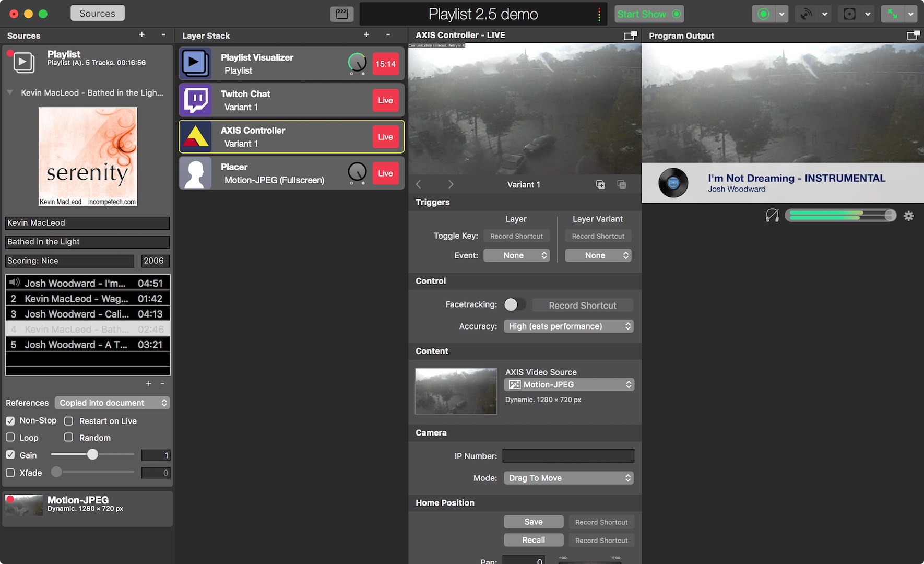
Task: Uncheck the Non-Stop checkbox
Action: (x=10, y=421)
